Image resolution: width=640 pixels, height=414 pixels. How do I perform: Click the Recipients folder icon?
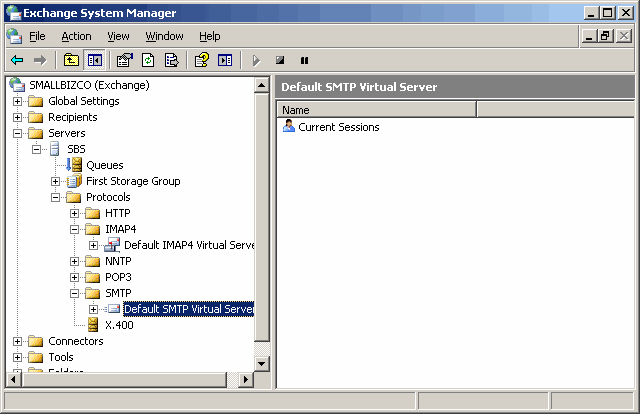(36, 117)
